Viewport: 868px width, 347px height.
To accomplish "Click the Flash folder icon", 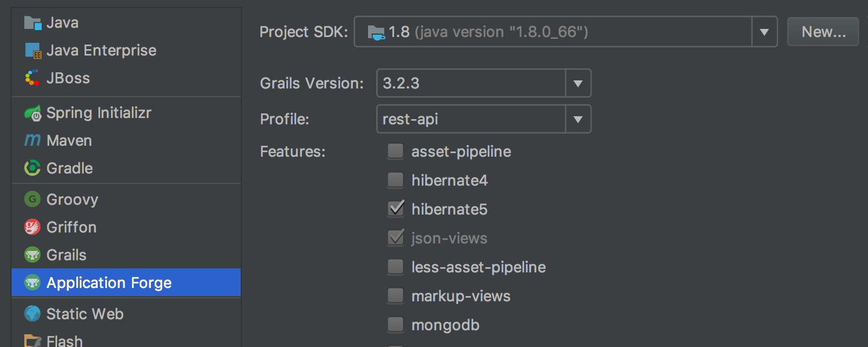I will 32,341.
